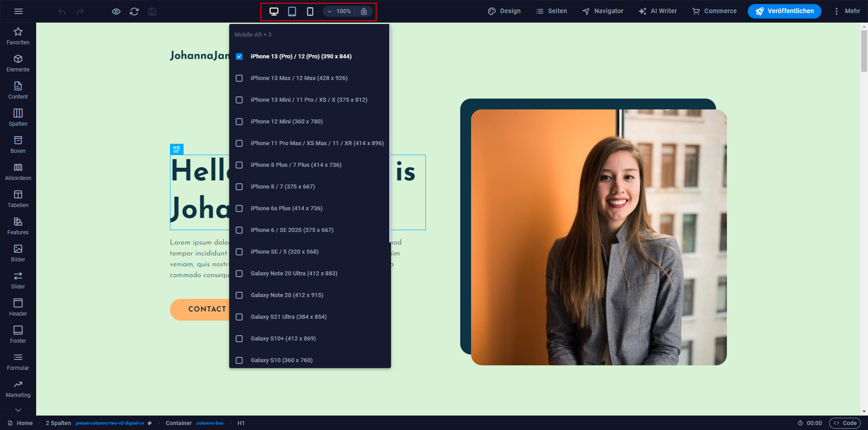Click the lock icon beside zoom
This screenshot has width=868, height=430.
[x=364, y=11]
